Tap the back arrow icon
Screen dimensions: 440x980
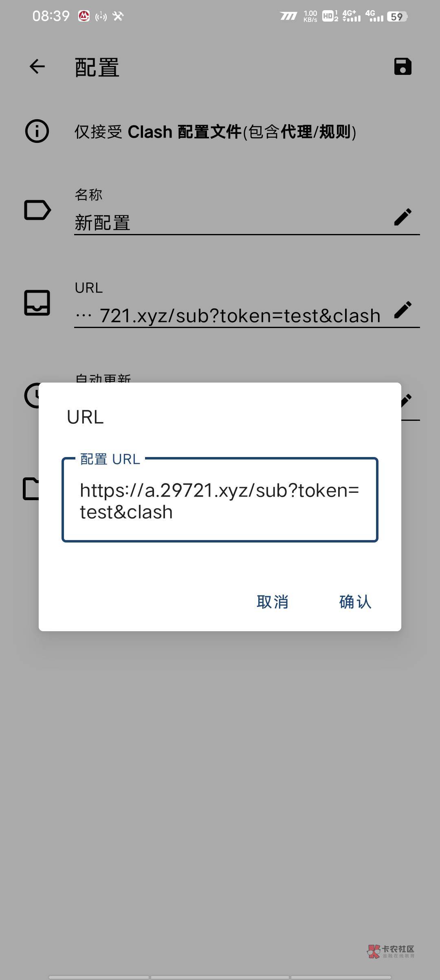pos(37,66)
